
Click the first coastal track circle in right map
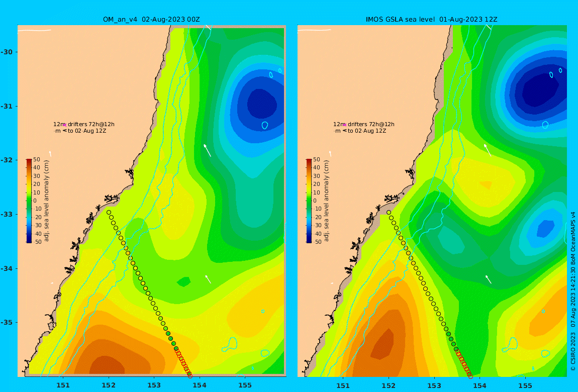click(389, 212)
